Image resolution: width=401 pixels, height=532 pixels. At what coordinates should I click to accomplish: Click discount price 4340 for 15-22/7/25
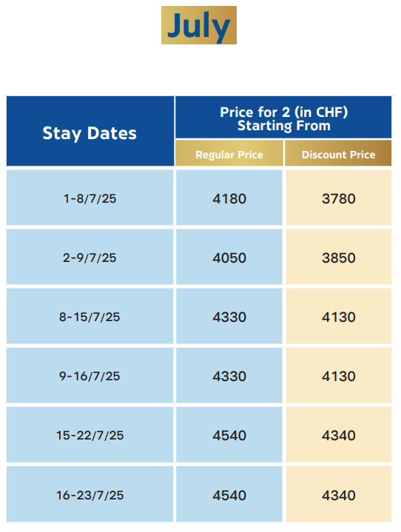click(339, 434)
